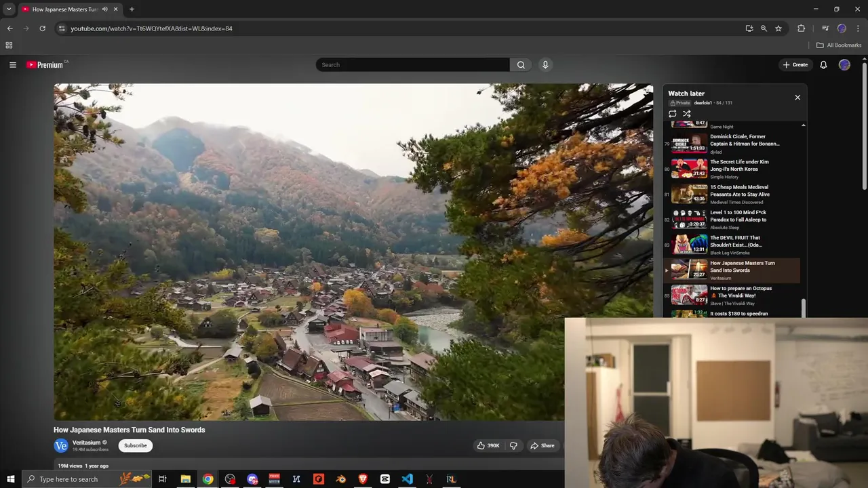Activate voice search microphone
The height and width of the screenshot is (488, 868).
click(x=545, y=64)
